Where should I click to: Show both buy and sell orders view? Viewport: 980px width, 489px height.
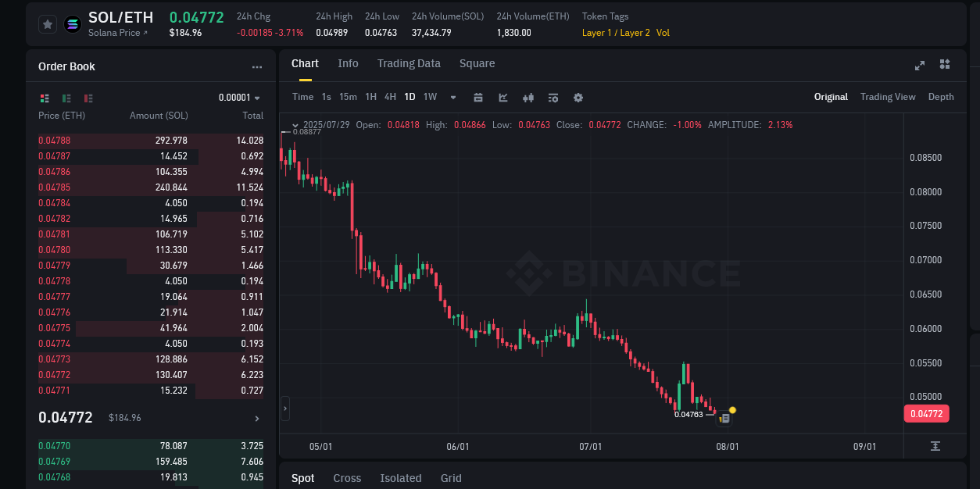coord(45,98)
